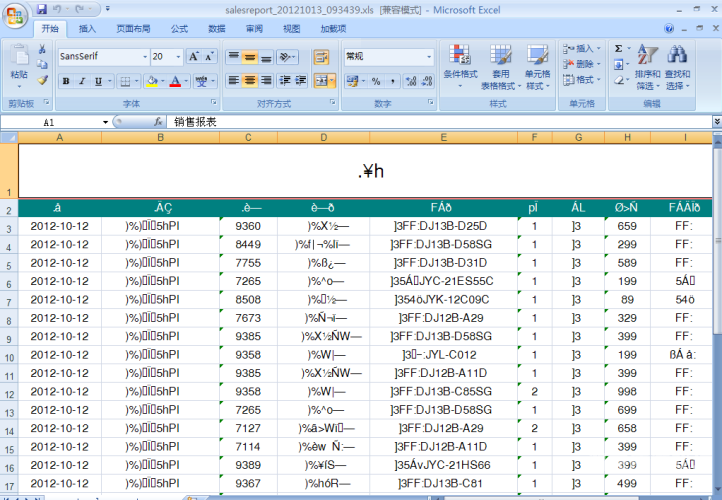Switch to the 插入 ribbon tab

pyautogui.click(x=87, y=29)
